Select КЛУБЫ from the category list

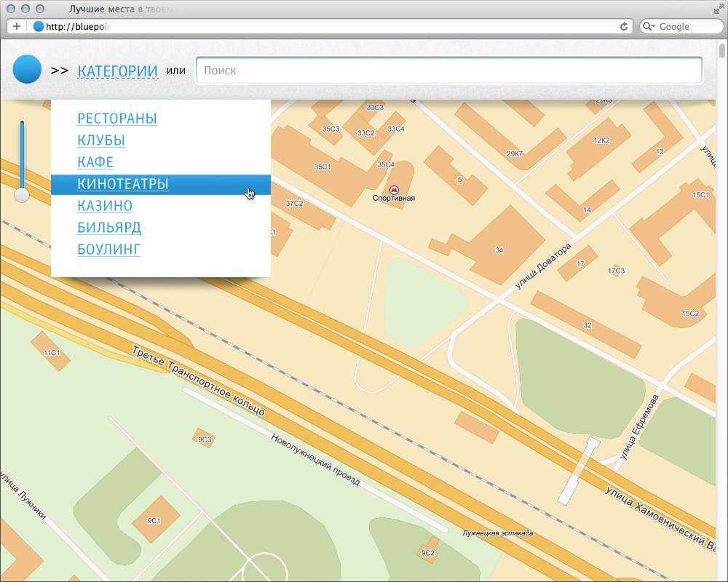click(101, 140)
